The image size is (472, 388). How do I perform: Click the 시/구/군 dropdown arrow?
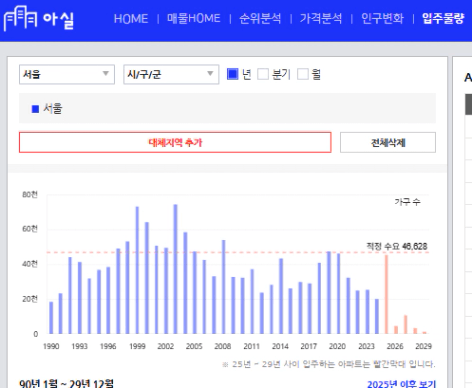click(210, 74)
